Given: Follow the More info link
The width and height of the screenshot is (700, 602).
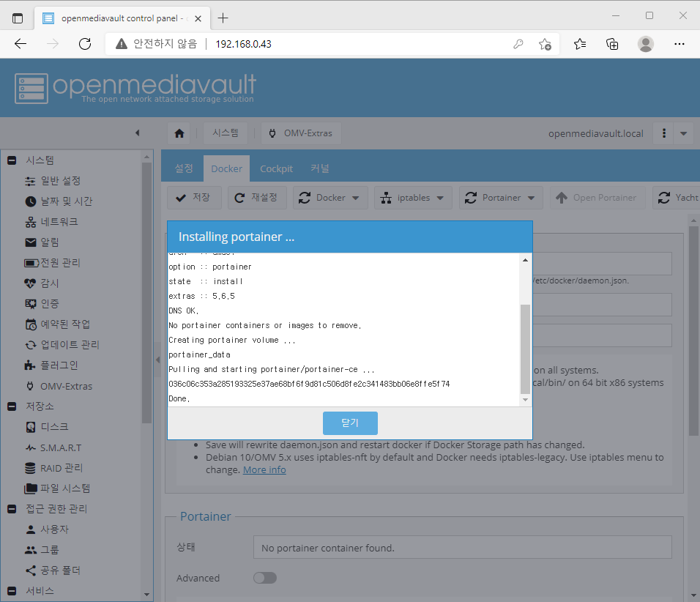Looking at the screenshot, I should click(264, 470).
